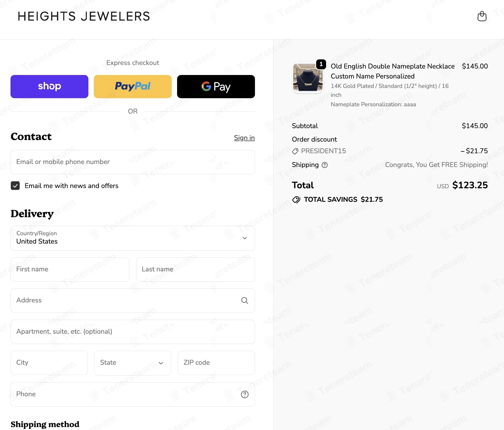Click the Total Savings tag icon
Screen dimensions: 504x430
(x=296, y=200)
